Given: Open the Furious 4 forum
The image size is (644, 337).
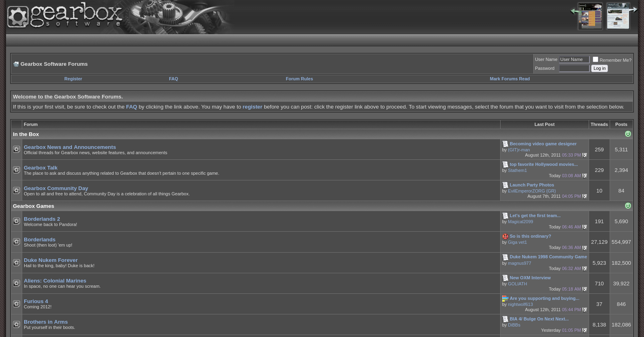Looking at the screenshot, I should tap(36, 301).
